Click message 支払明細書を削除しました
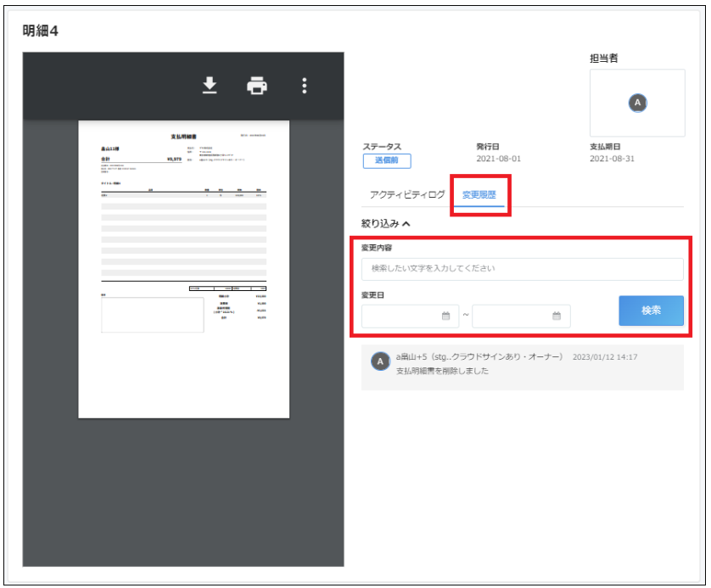The height and width of the screenshot is (588, 711). (442, 371)
